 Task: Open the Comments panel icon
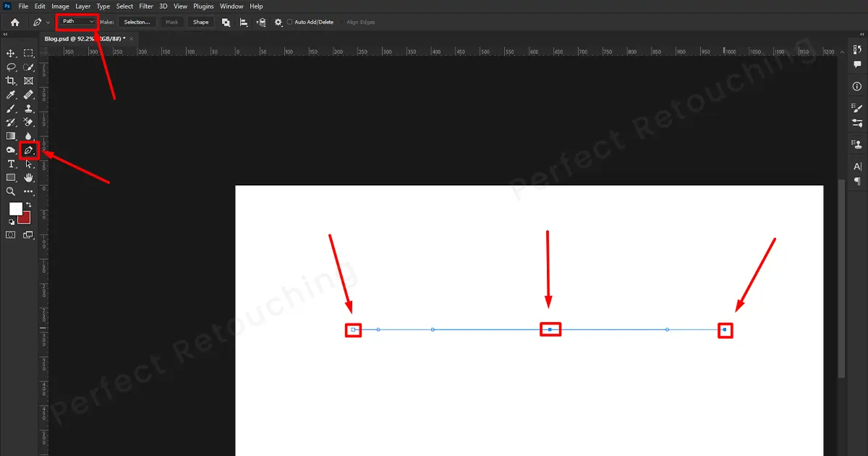click(x=856, y=65)
